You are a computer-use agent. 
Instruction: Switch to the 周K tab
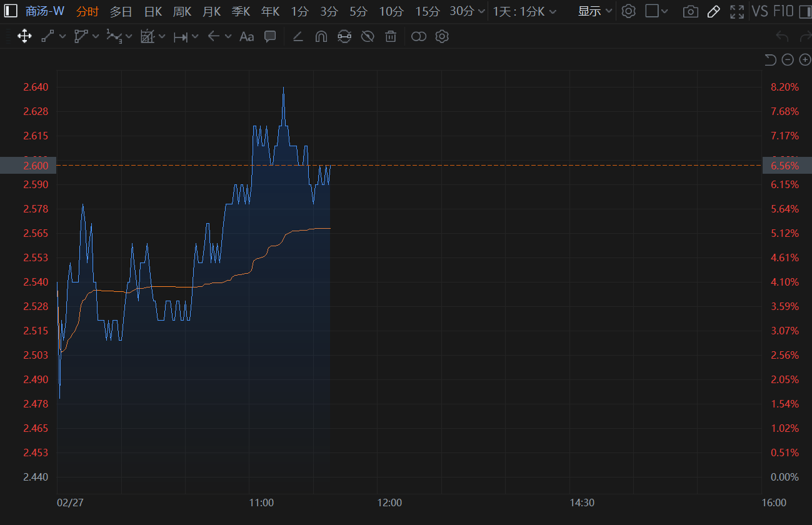pos(182,11)
